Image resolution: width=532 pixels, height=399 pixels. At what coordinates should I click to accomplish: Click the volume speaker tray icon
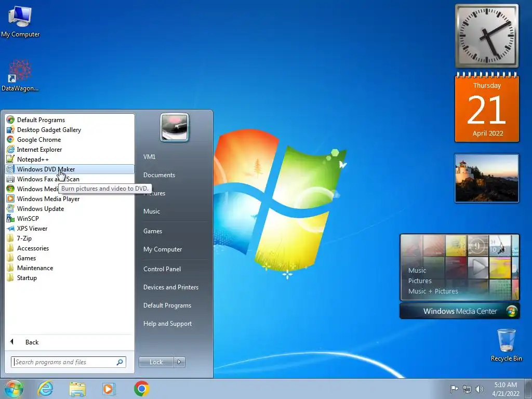(479, 389)
